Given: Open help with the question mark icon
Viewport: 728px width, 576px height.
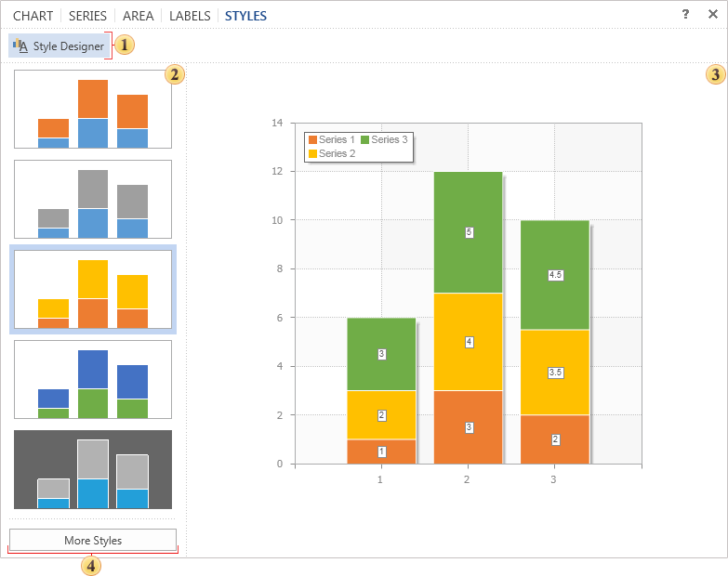Looking at the screenshot, I should [685, 14].
